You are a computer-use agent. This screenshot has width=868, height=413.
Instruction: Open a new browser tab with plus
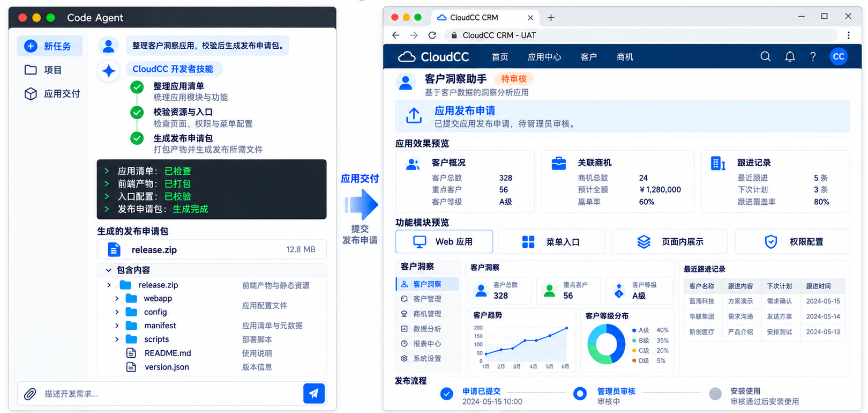(551, 18)
